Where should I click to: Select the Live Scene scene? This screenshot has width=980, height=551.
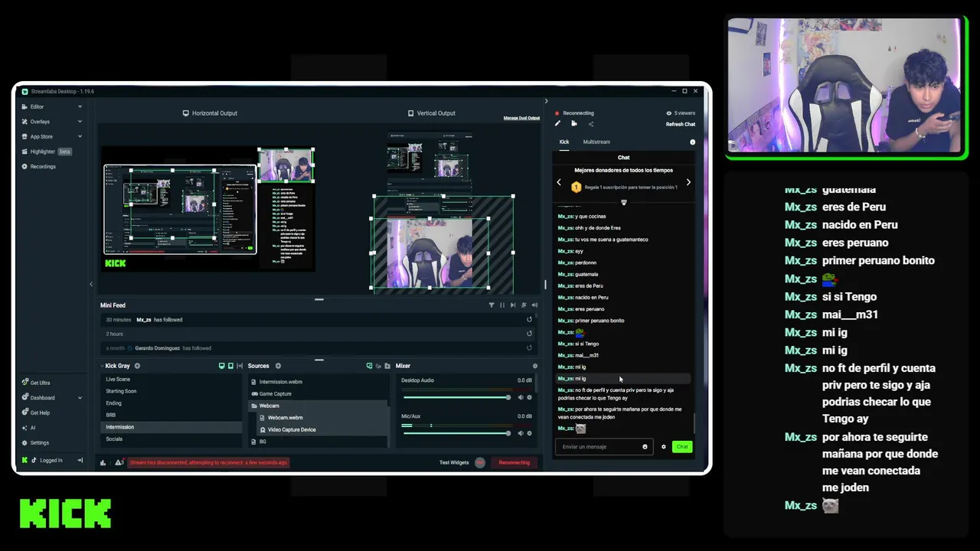click(x=171, y=380)
